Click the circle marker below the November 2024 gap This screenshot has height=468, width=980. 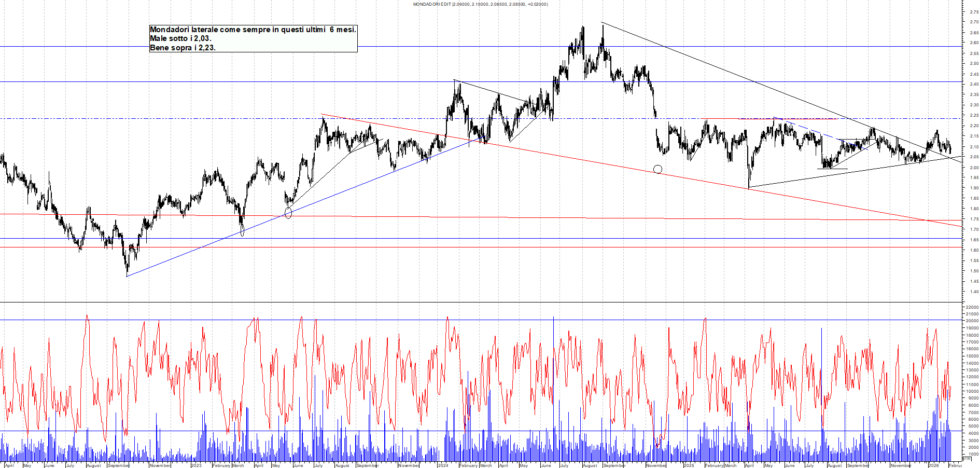click(657, 169)
